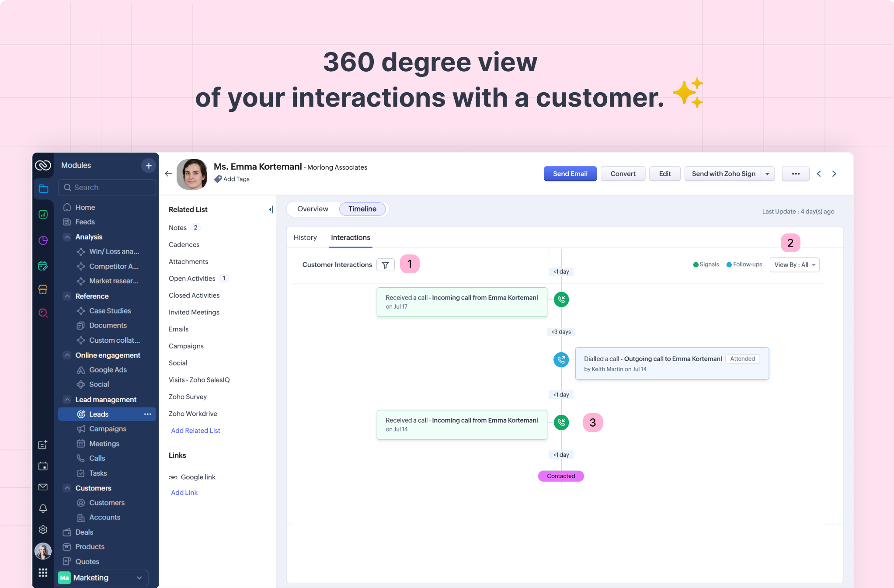Click the Send Email button
This screenshot has width=894, height=588.
pyautogui.click(x=570, y=174)
